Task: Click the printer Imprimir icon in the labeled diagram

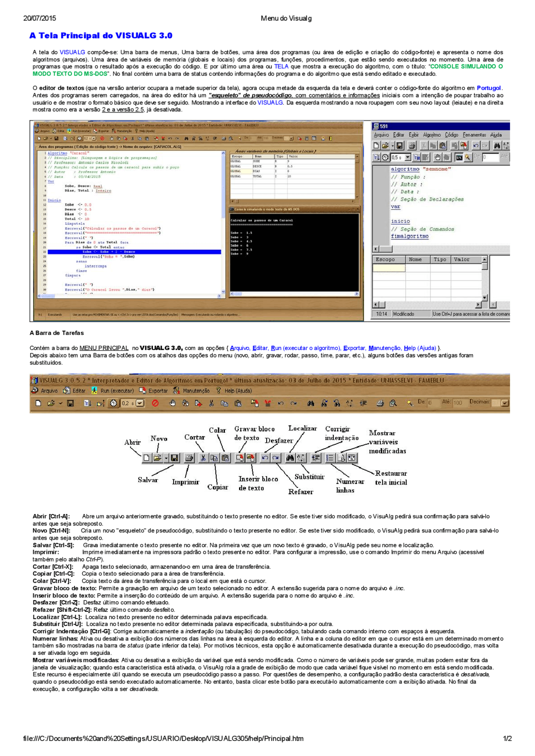Action: 189,458
